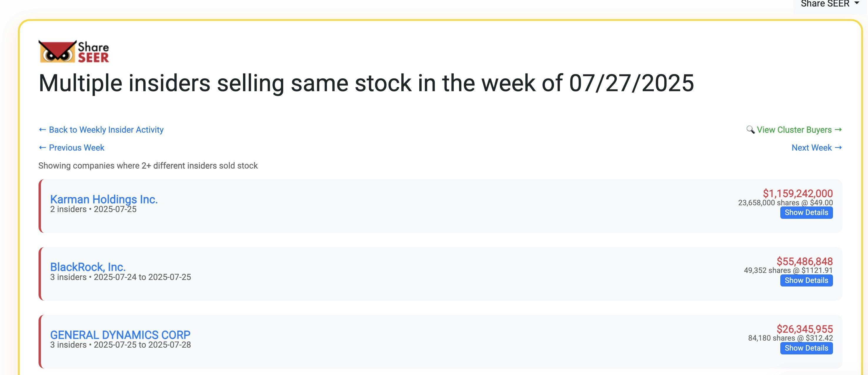Image resolution: width=868 pixels, height=375 pixels.
Task: Click the magnifying glass beside Cluster Buyers
Action: pos(750,130)
